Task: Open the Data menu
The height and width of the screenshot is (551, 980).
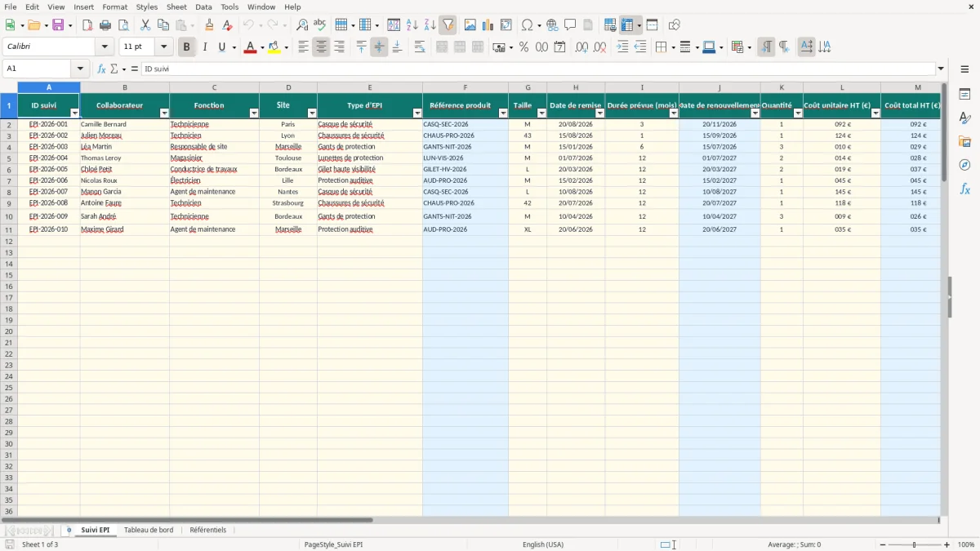Action: 203,7
